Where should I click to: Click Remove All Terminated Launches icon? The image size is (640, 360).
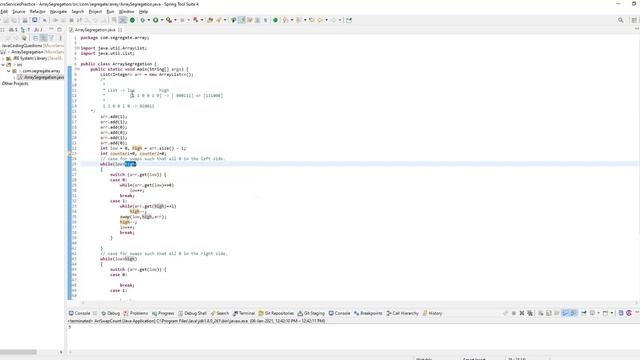point(530,313)
